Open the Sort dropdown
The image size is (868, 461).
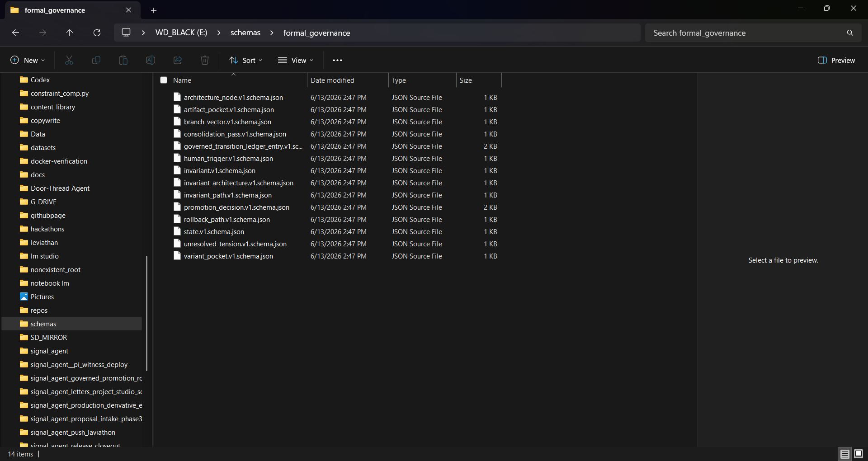pos(246,60)
